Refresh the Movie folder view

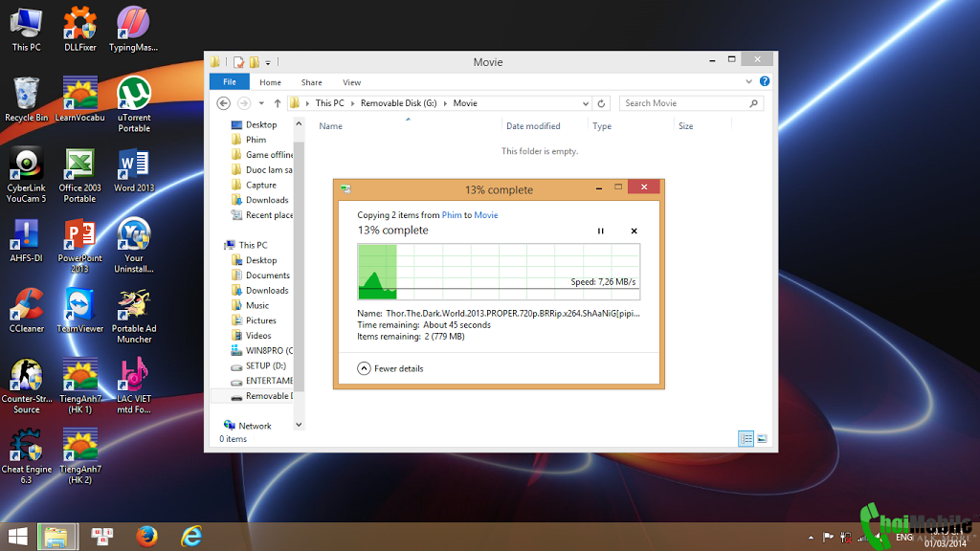pyautogui.click(x=602, y=103)
